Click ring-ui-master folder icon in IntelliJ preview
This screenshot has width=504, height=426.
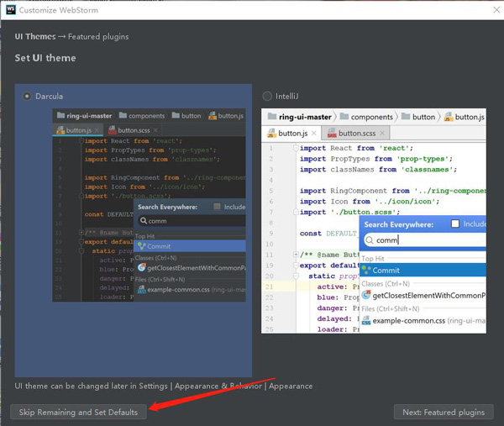[272, 116]
